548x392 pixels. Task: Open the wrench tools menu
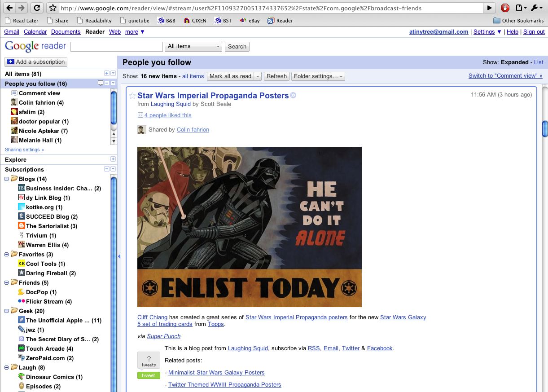click(536, 8)
